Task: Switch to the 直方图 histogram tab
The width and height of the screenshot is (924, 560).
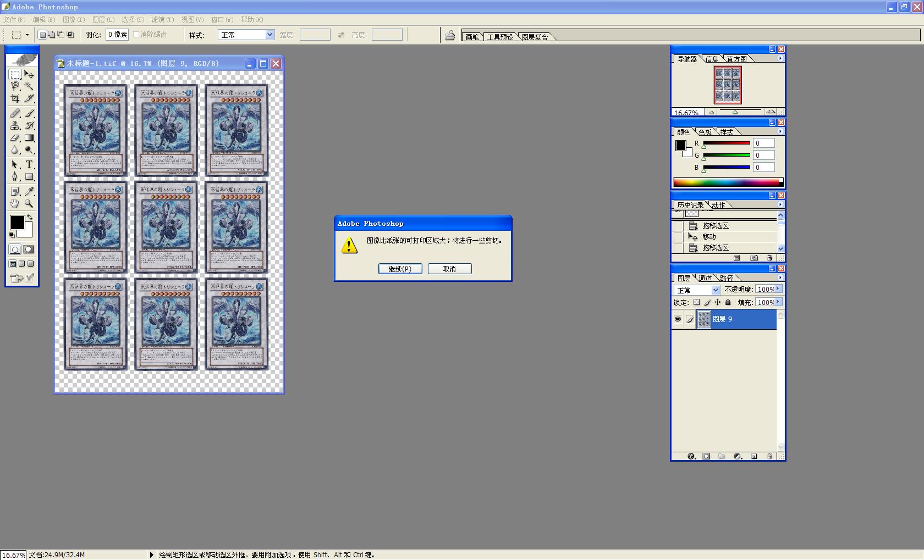Action: (x=737, y=59)
